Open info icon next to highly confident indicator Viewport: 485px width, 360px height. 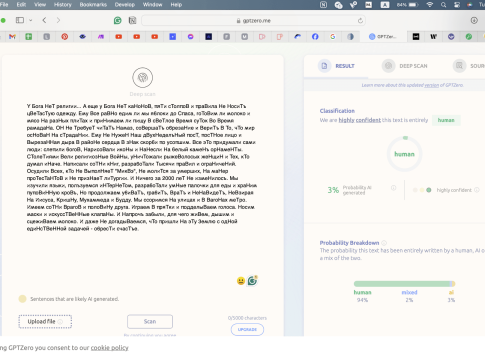tap(477, 190)
